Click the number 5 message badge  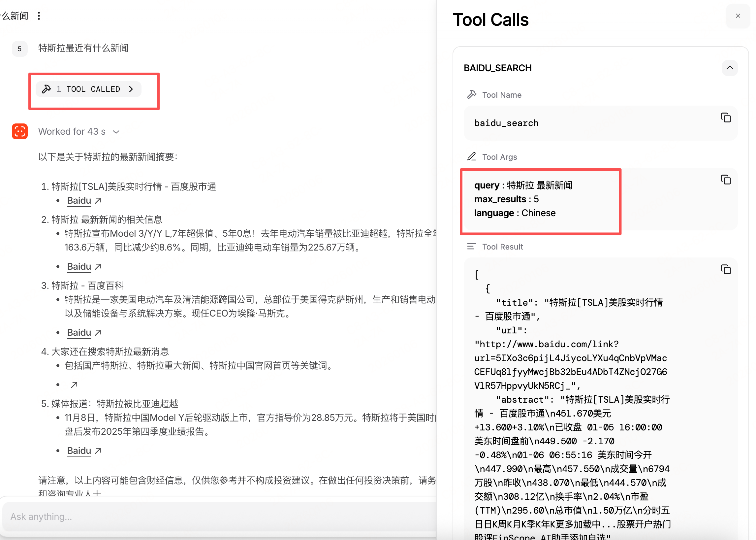[19, 49]
